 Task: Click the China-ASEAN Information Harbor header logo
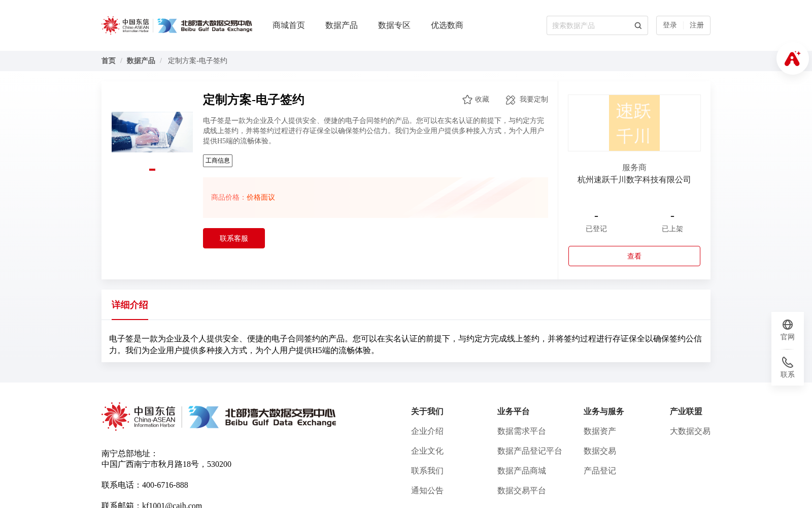point(125,25)
